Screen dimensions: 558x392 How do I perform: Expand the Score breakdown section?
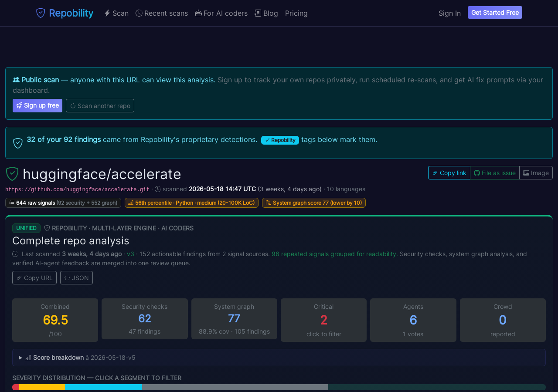(x=279, y=358)
